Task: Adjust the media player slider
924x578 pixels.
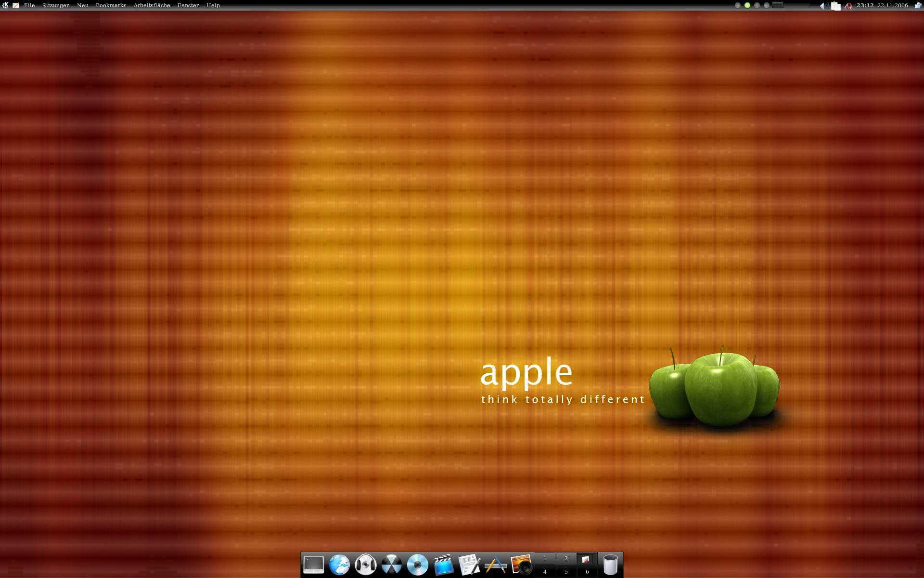Action: [x=791, y=5]
